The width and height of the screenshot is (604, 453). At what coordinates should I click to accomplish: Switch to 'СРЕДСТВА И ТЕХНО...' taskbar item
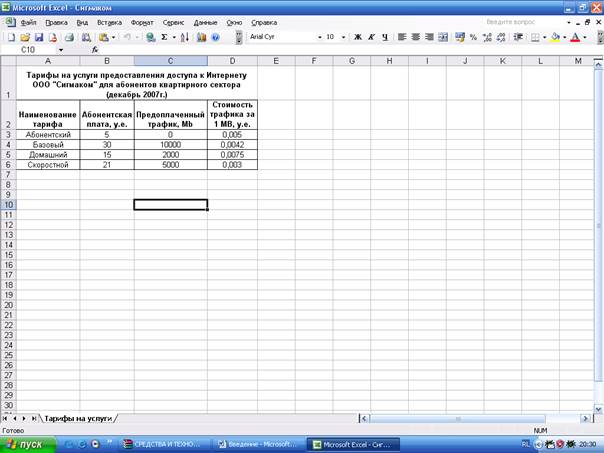tap(163, 445)
